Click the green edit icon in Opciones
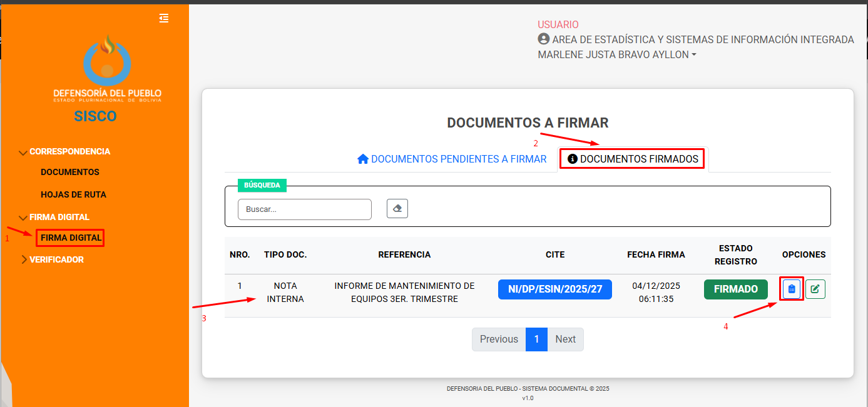The height and width of the screenshot is (407, 868). (x=815, y=289)
